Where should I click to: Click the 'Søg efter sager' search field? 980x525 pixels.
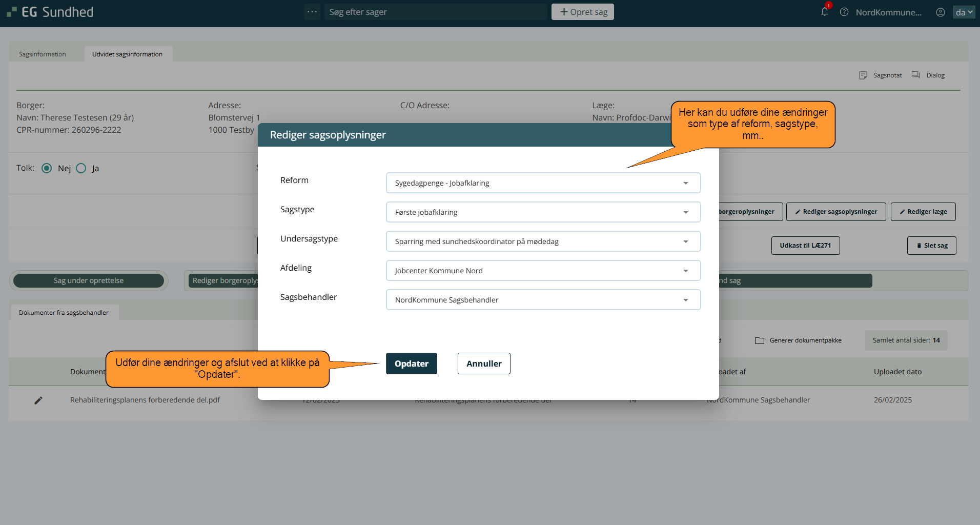436,12
